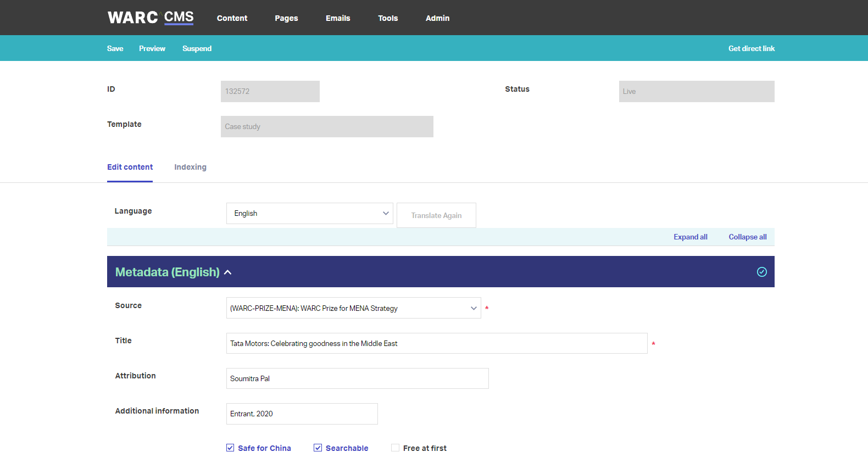This screenshot has height=463, width=868.
Task: Click the read-only ID field 132572
Action: click(270, 91)
